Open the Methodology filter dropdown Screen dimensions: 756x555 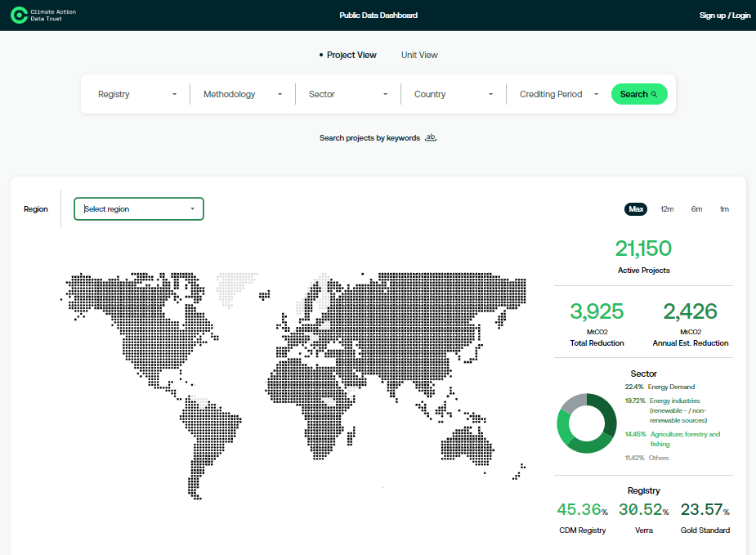243,94
